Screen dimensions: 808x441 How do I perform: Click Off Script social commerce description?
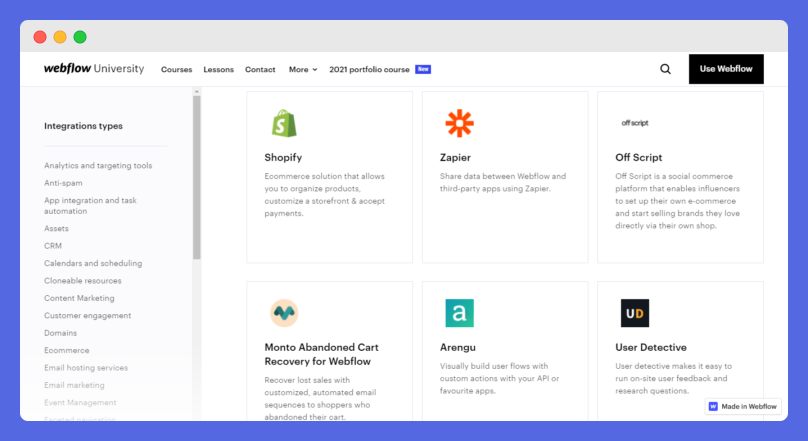pyautogui.click(x=678, y=201)
